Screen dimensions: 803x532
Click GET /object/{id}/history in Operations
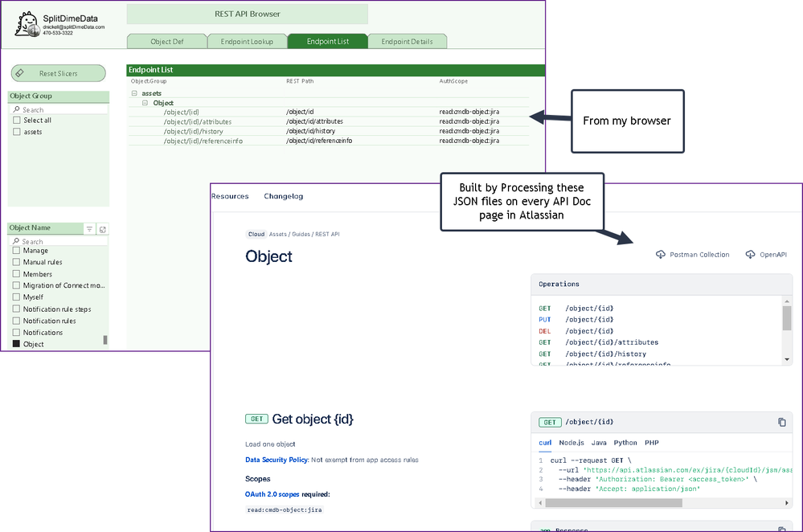592,354
